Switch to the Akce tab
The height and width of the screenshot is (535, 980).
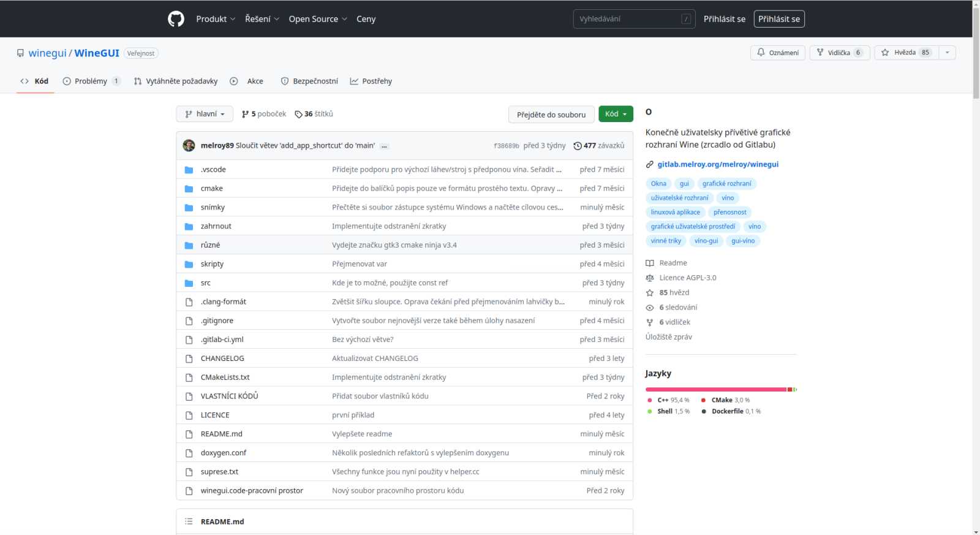(x=247, y=81)
